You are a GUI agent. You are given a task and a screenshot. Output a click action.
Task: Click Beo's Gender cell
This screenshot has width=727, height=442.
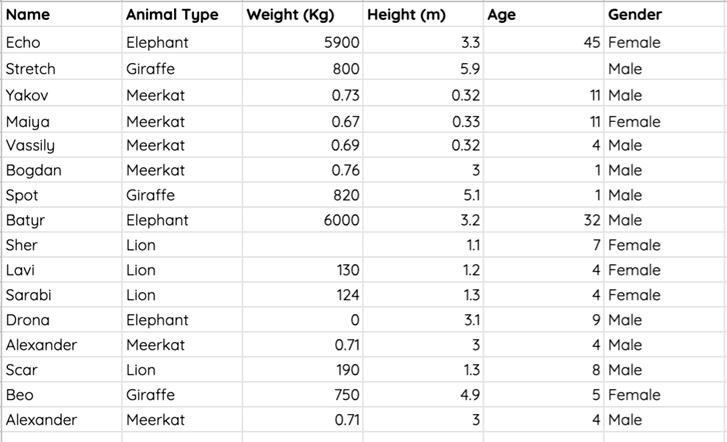coord(664,395)
